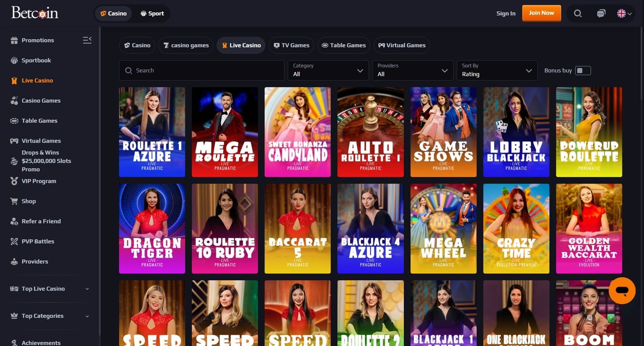Click the Sign In link

tap(506, 13)
